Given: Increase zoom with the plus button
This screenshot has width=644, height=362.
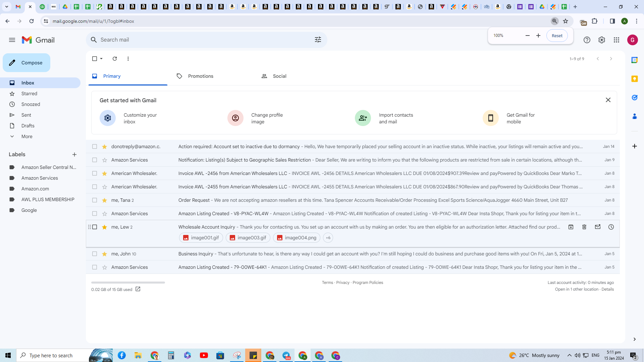Looking at the screenshot, I should (538, 36).
